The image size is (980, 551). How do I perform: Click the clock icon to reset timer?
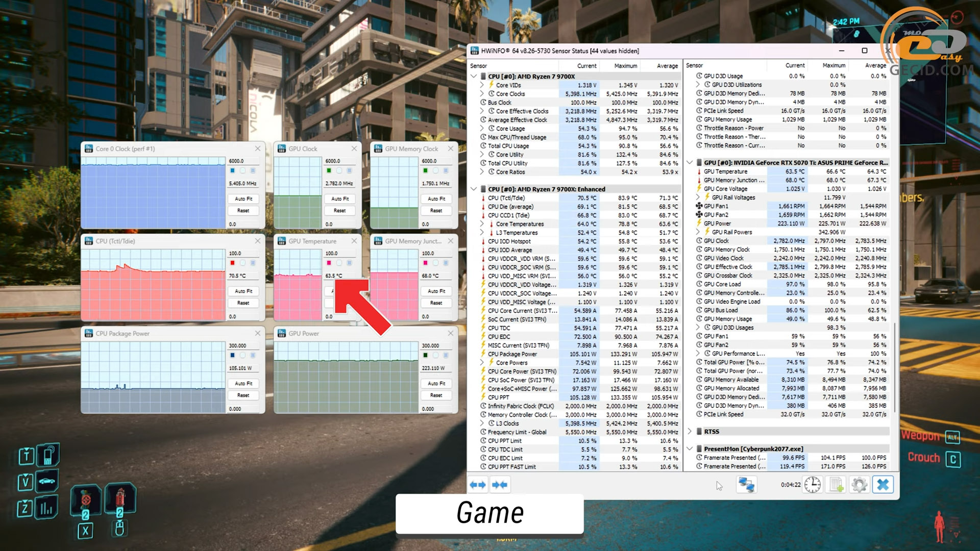pyautogui.click(x=813, y=485)
